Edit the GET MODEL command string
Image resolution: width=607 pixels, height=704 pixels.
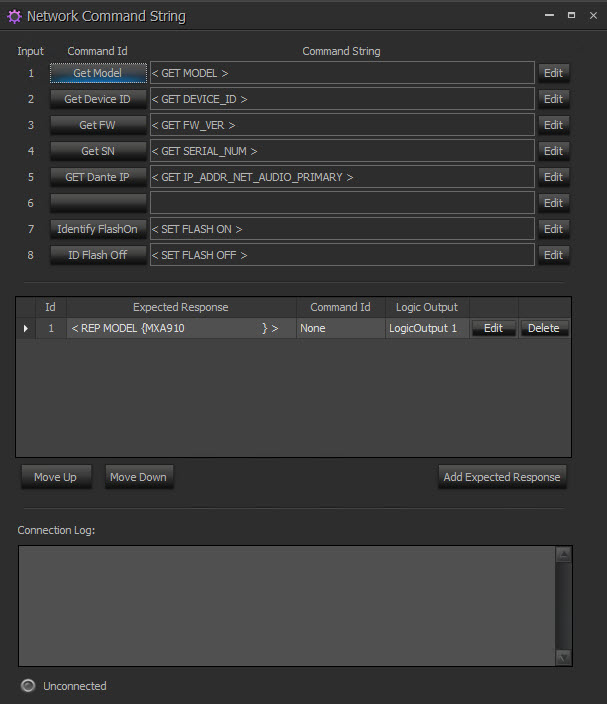coord(553,73)
